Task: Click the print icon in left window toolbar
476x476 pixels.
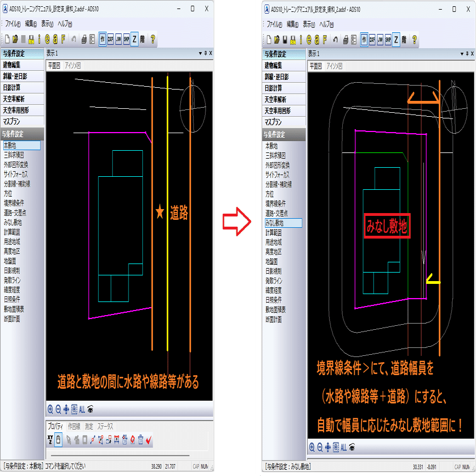Action: point(84,39)
